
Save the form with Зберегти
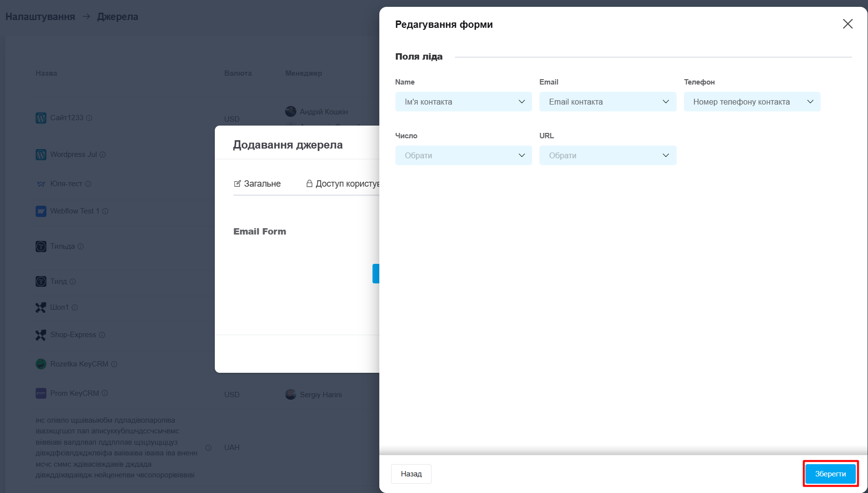tap(830, 474)
